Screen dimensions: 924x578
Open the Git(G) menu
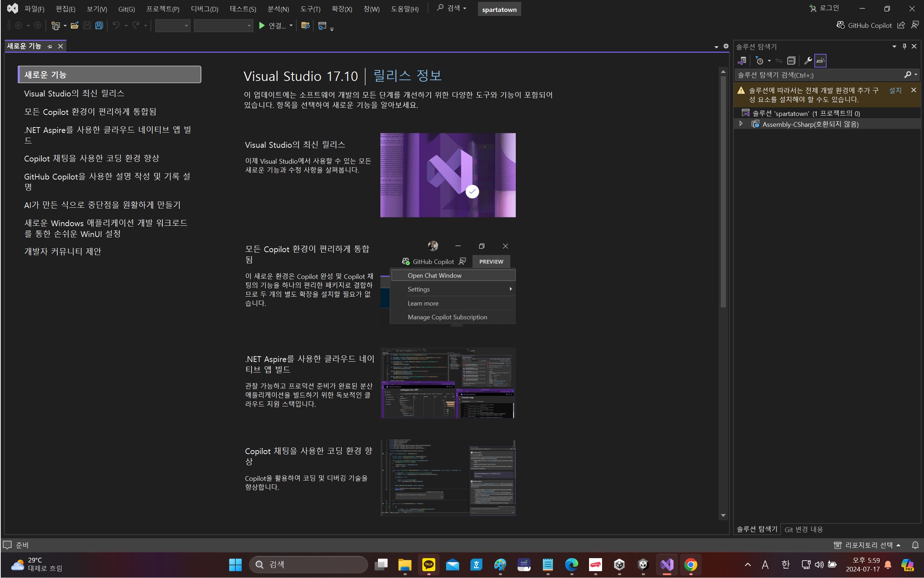[126, 9]
